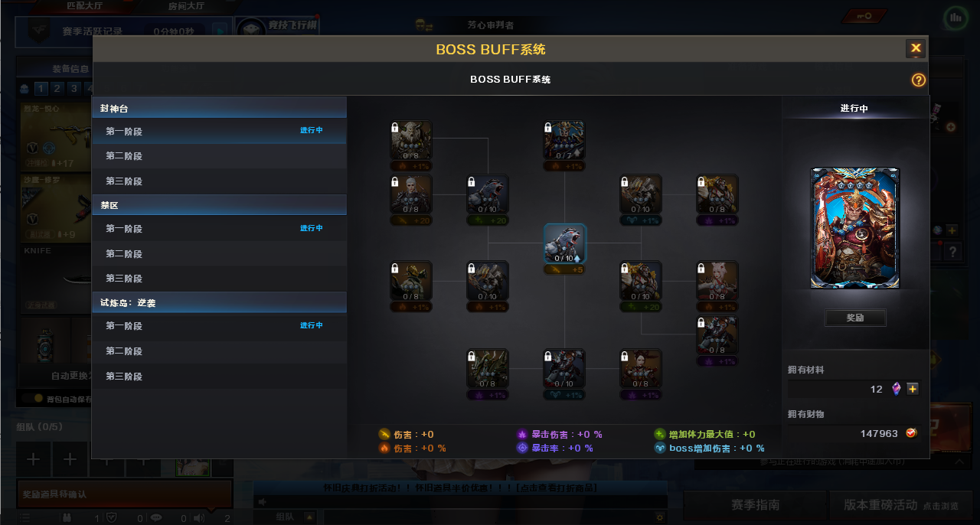
Task: Select 第二阶段 under 试炼岛：逆袭
Action: (219, 351)
